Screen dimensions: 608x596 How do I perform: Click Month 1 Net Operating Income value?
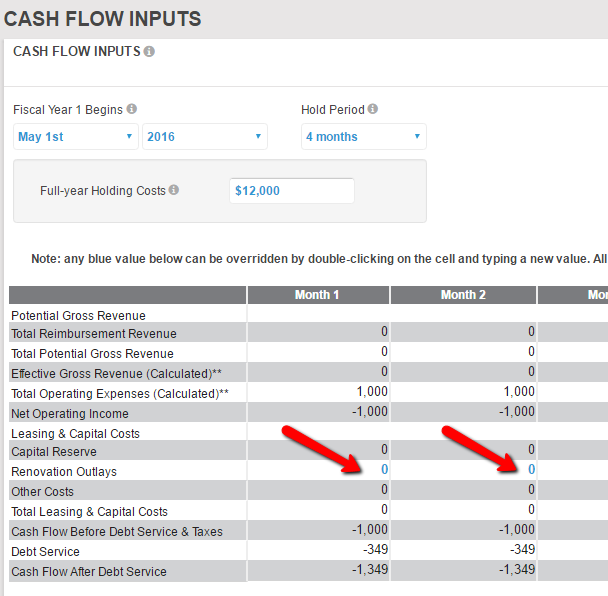click(372, 412)
